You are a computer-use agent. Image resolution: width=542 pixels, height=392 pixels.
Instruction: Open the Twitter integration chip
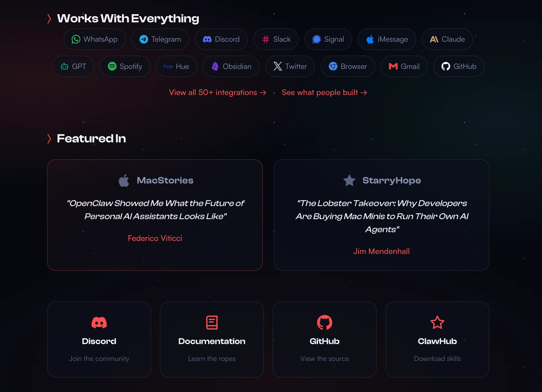[290, 66]
